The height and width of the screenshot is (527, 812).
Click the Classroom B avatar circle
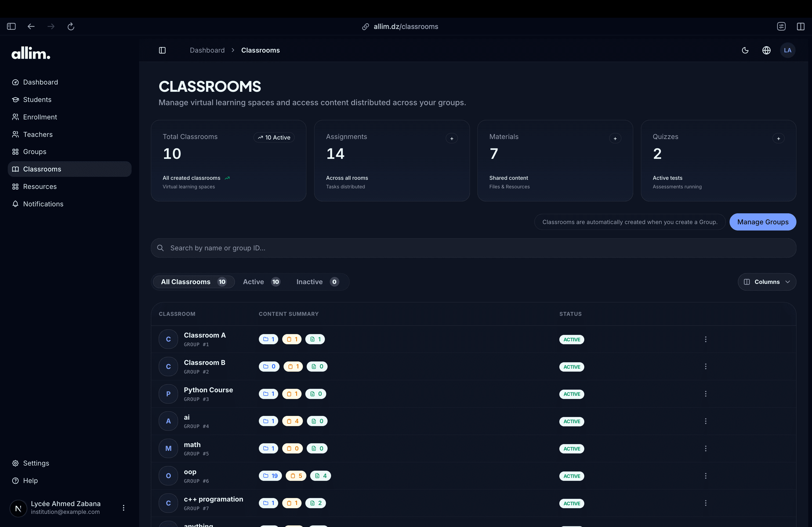point(168,367)
